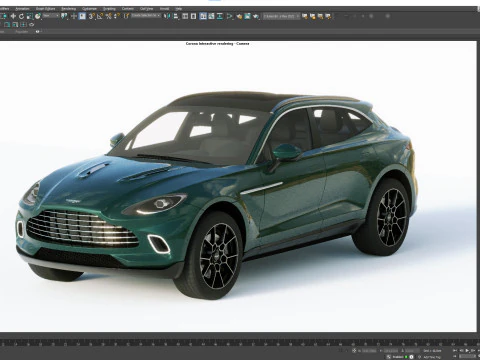
Task: Click the Z coordinate field in status bar
Action: [412, 351]
